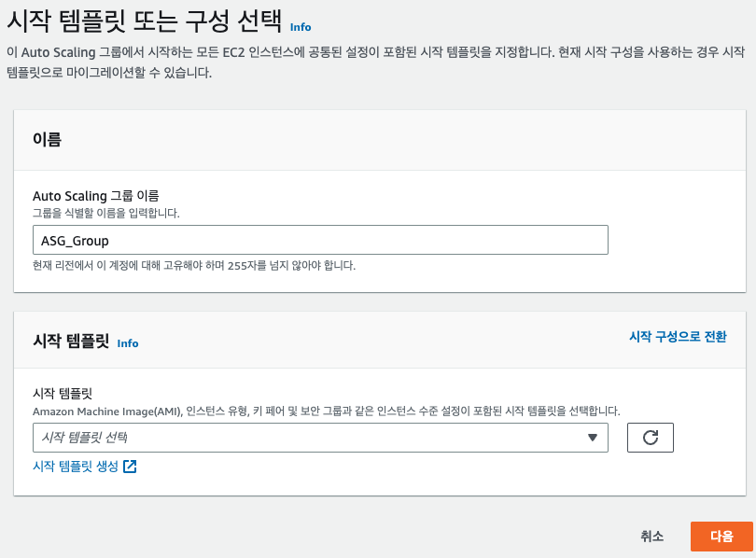The image size is (756, 558).
Task: Click the page title 시작 템플릿 또는 구성 선택
Action: point(145,21)
